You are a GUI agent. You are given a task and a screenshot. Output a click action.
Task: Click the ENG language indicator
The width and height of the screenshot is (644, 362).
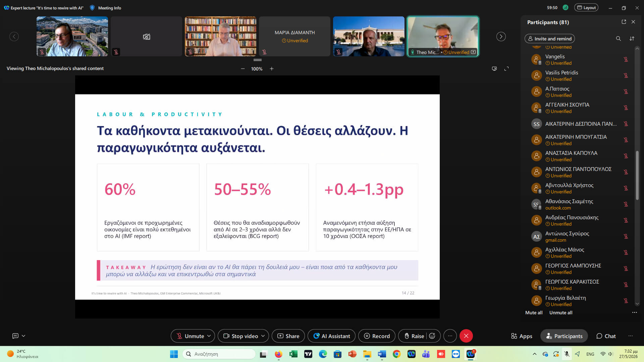[x=590, y=354]
